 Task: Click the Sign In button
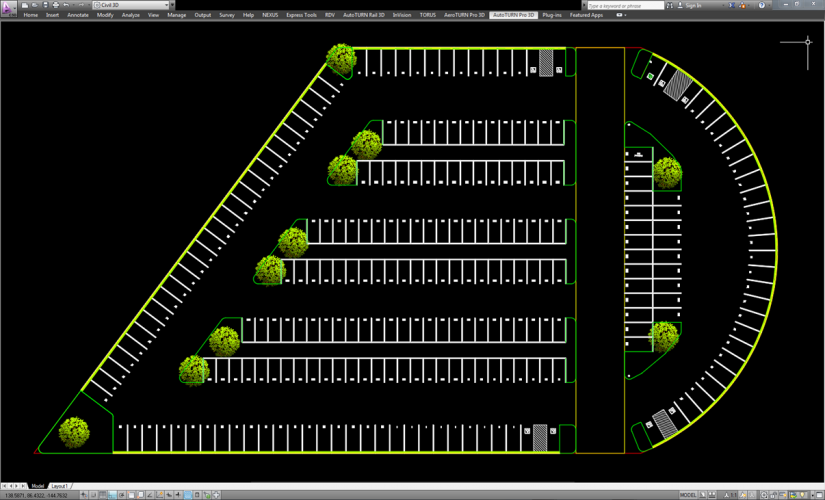tap(692, 5)
